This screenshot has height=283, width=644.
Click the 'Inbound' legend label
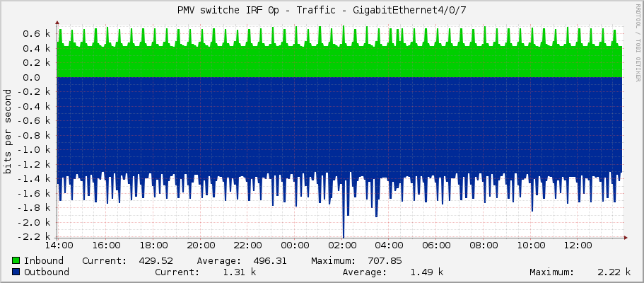point(44,261)
